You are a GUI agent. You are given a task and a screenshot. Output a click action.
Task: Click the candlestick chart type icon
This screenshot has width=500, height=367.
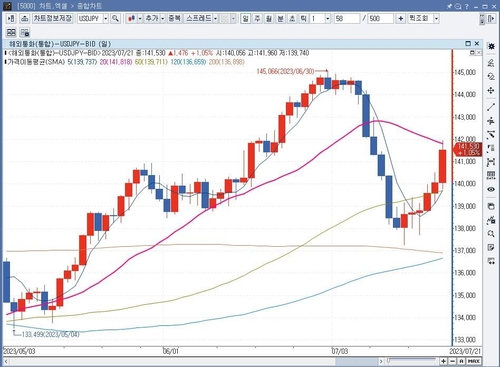132,18
